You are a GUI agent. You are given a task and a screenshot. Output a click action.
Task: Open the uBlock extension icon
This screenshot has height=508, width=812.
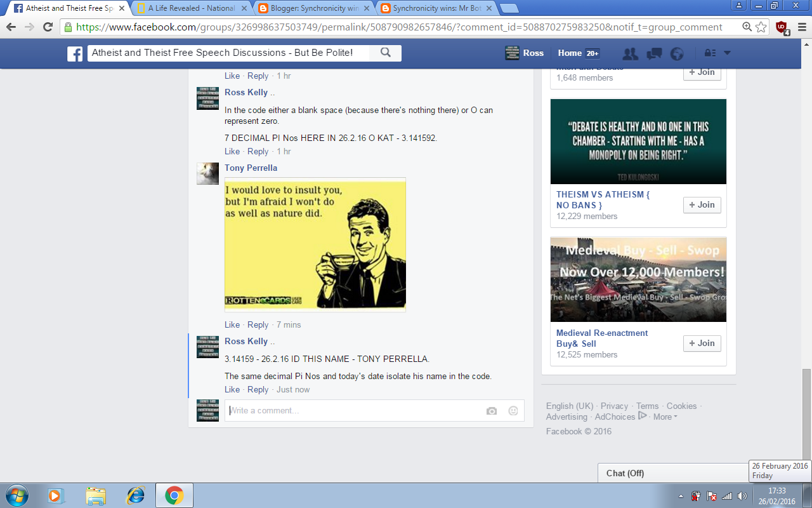(x=782, y=28)
